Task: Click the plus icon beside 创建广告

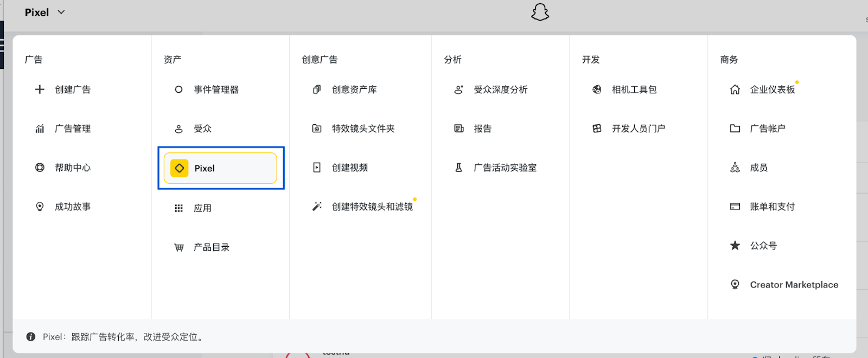Action: pos(40,90)
